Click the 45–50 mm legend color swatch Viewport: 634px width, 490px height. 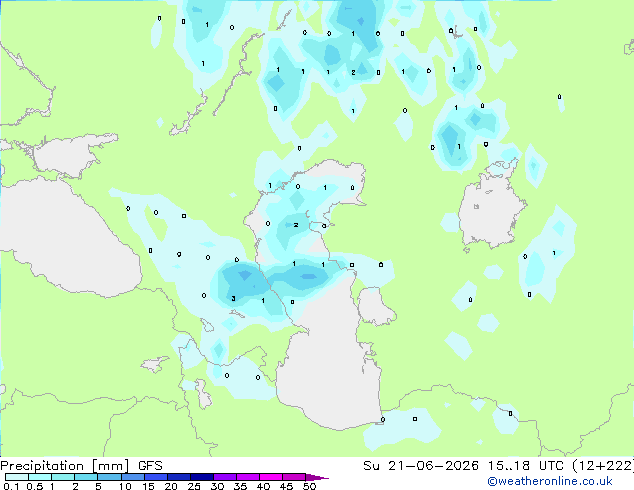[x=294, y=477]
